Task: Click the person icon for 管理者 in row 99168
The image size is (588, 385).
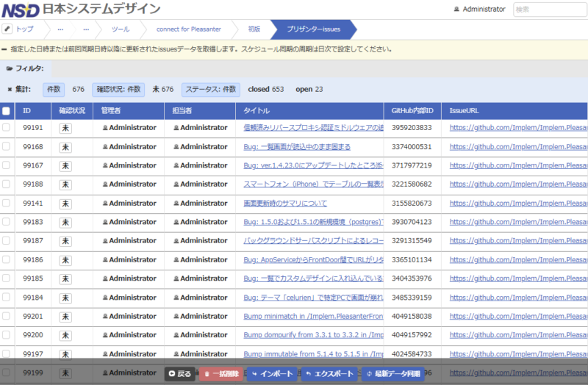Action: pos(105,147)
